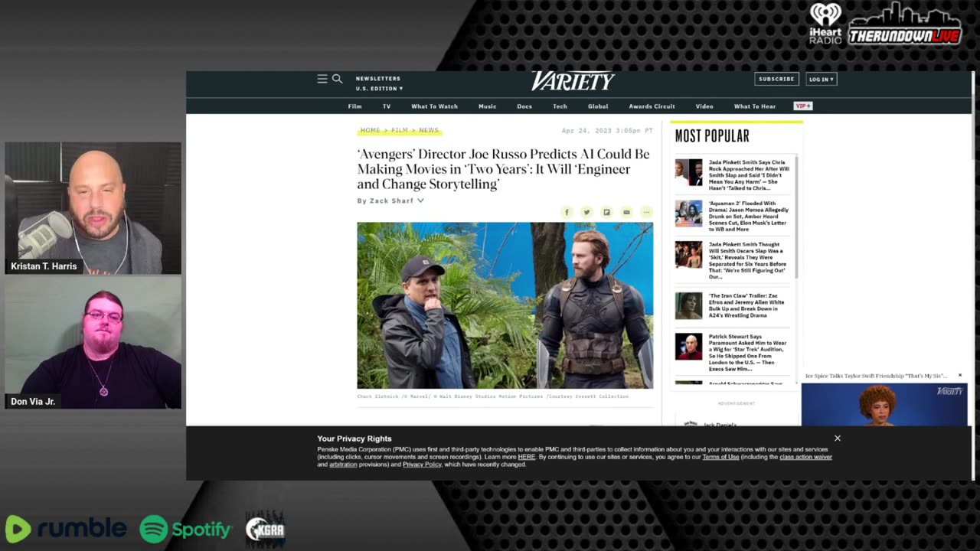The width and height of the screenshot is (980, 551).
Task: Open What To Watch section
Action: (x=434, y=106)
